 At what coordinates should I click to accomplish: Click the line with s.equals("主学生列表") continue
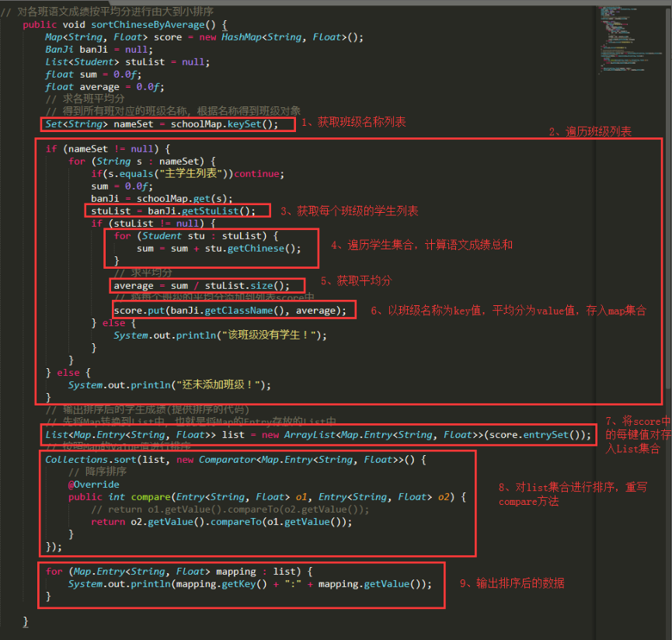[x=187, y=173]
